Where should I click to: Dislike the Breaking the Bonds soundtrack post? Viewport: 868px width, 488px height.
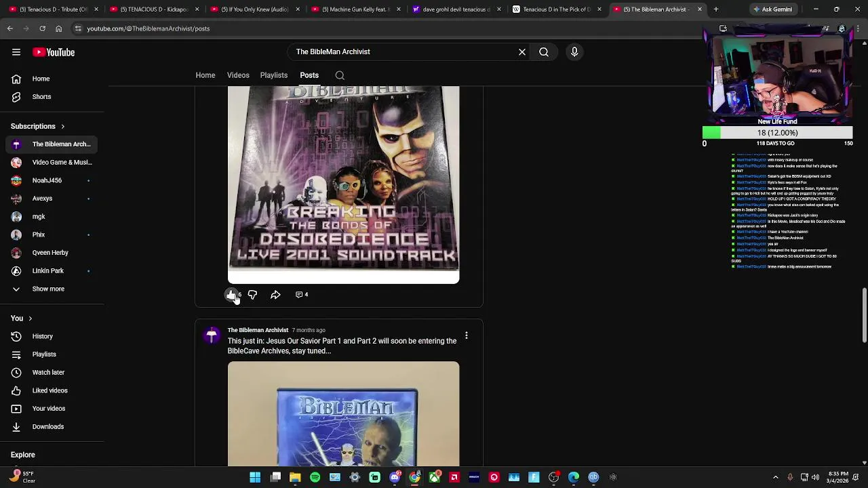point(252,295)
